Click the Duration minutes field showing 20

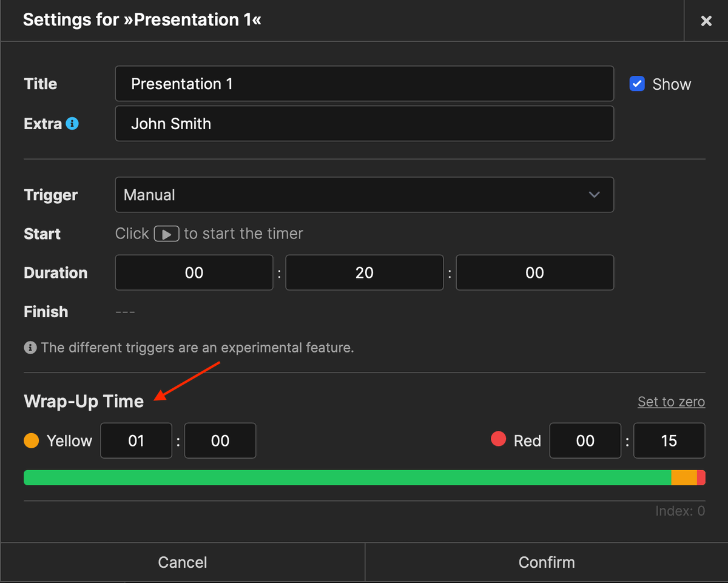364,272
